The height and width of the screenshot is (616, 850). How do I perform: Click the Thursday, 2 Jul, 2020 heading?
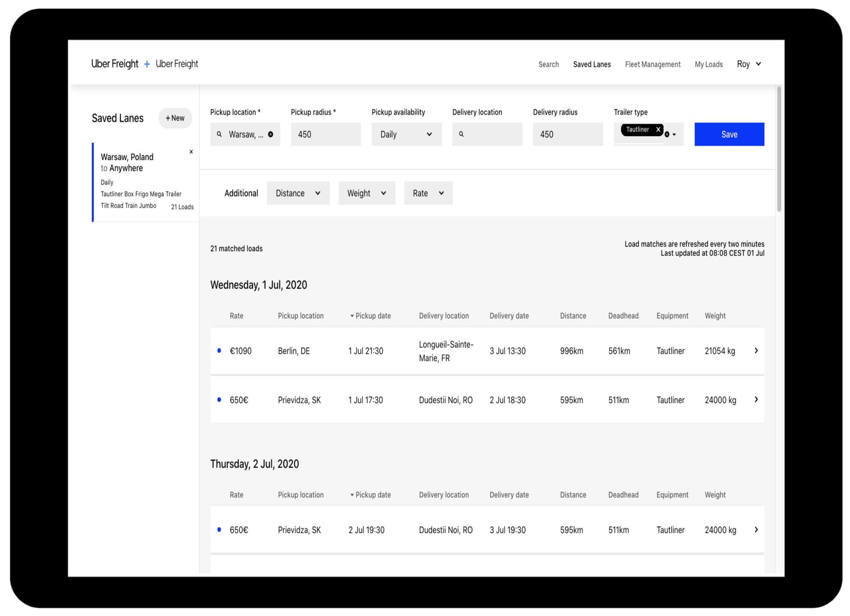[x=255, y=464]
